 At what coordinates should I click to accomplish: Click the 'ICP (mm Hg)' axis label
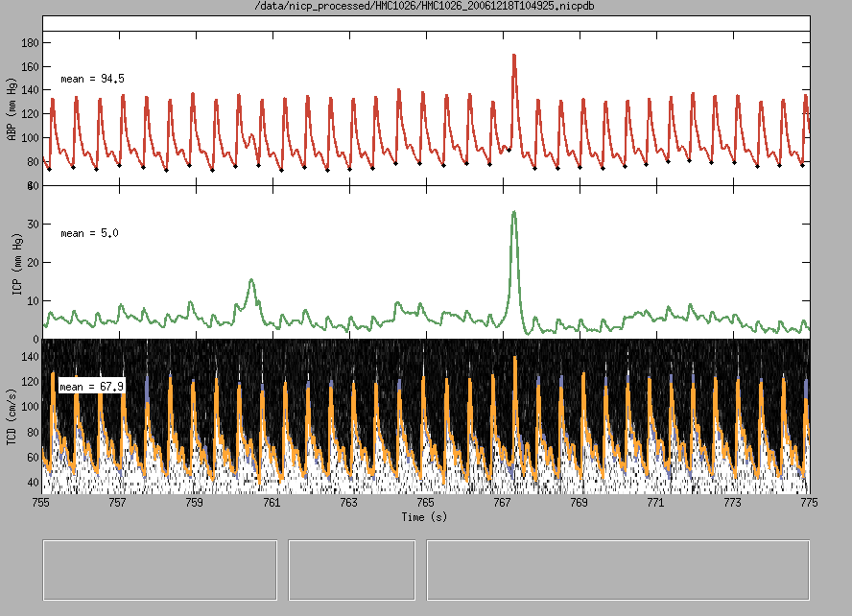pyautogui.click(x=17, y=265)
